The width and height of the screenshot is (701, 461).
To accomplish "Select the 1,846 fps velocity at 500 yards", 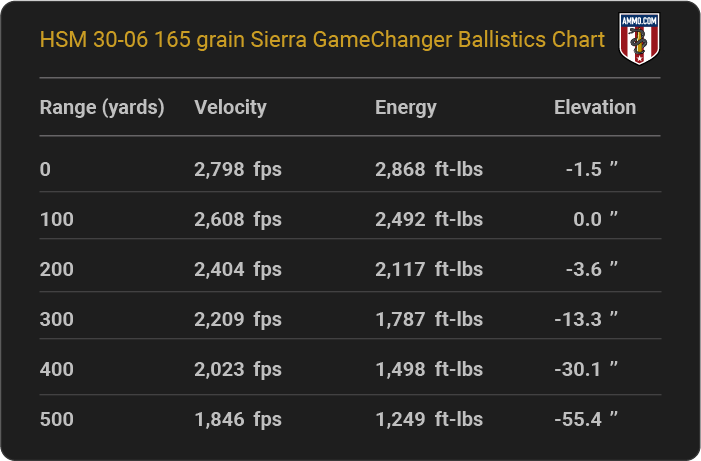I will pos(238,419).
